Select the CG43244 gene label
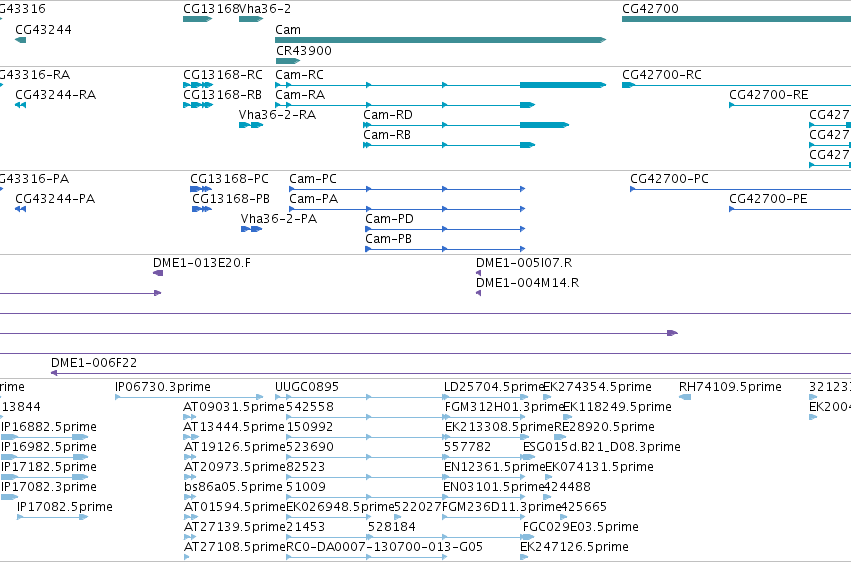851x562 pixels. tap(43, 30)
